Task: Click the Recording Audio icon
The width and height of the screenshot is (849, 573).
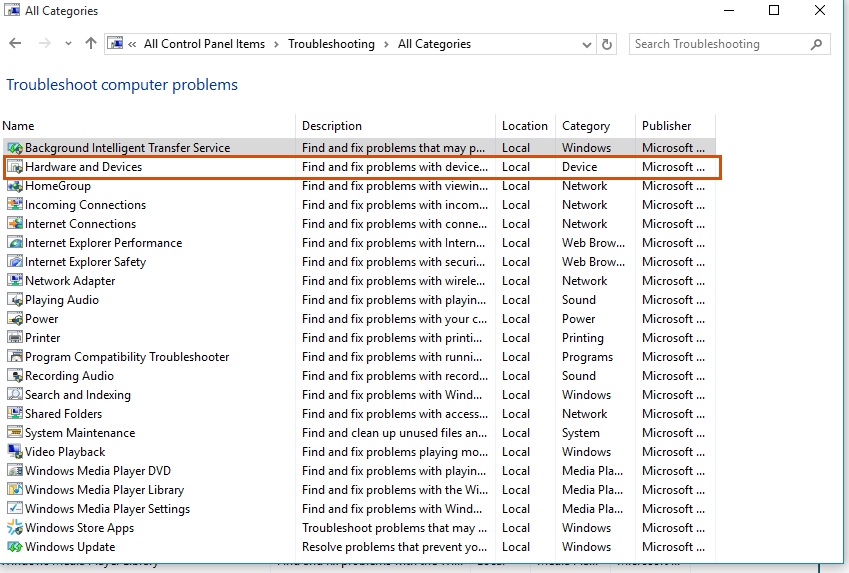Action: click(x=15, y=375)
